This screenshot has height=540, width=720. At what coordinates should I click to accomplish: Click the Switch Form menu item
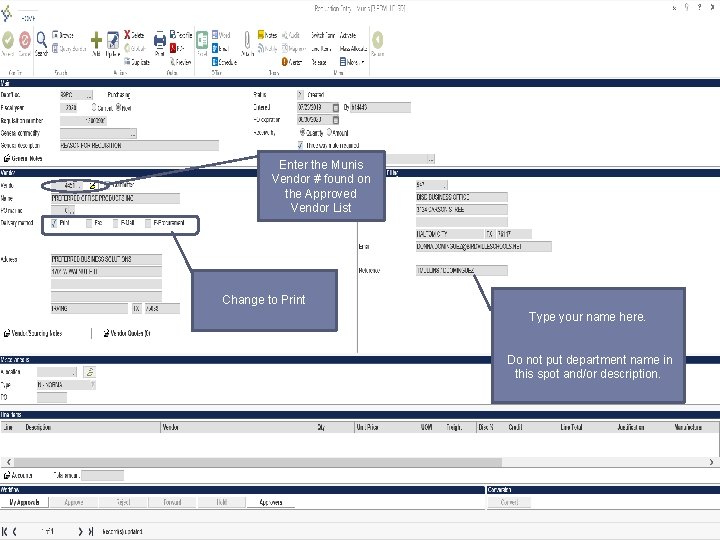coord(323,35)
